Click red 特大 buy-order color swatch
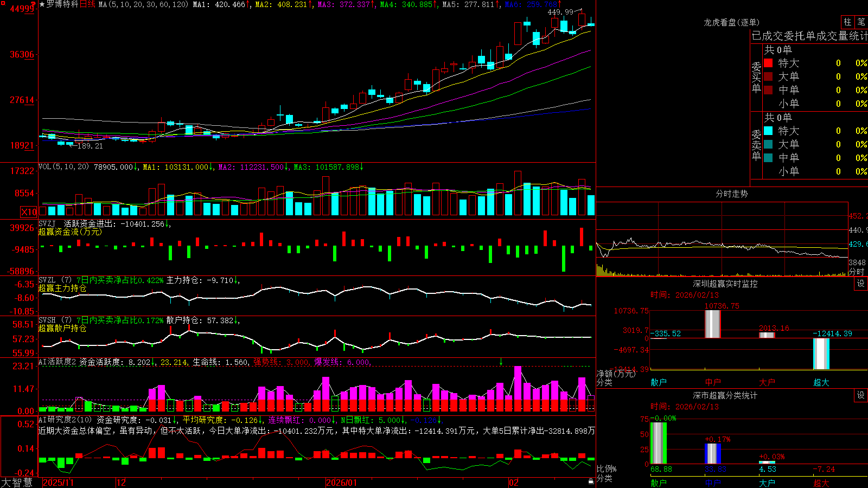The image size is (868, 488). pyautogui.click(x=768, y=63)
